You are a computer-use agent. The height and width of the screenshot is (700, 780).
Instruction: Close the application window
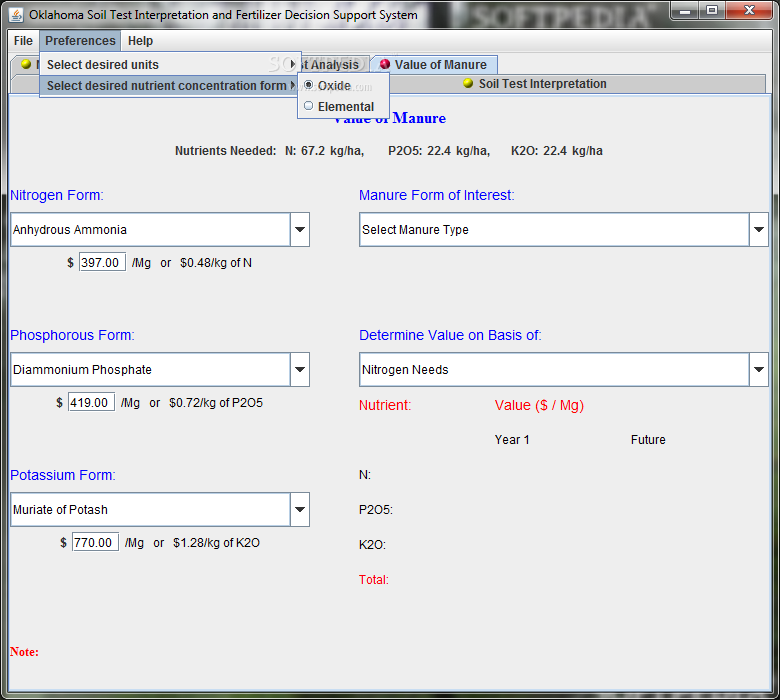[749, 10]
